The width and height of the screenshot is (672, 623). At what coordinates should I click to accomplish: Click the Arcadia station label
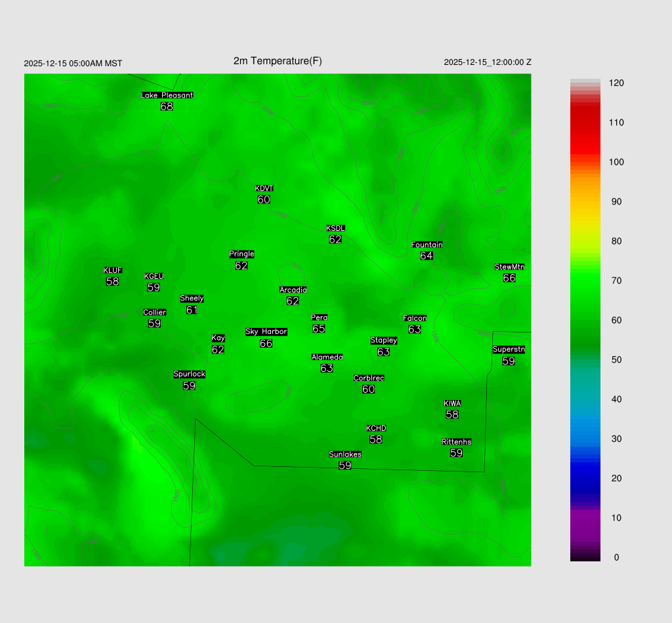click(x=293, y=290)
